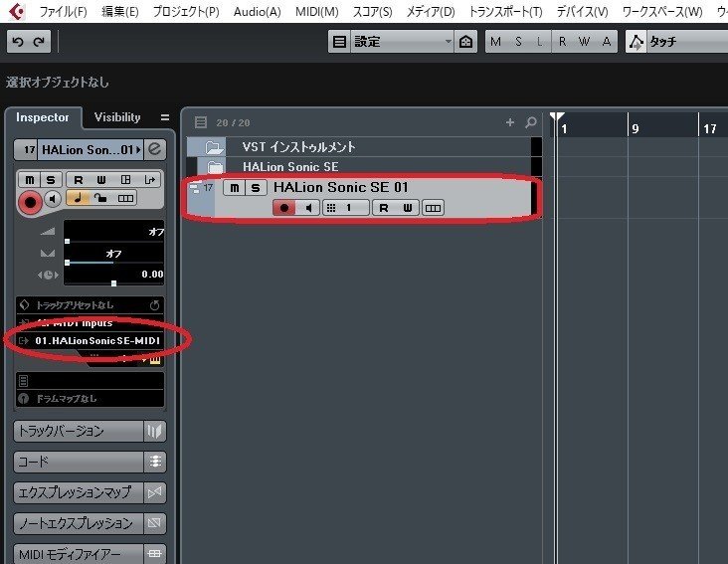Toggle the monitor speaker button in Inspector

pyautogui.click(x=53, y=199)
